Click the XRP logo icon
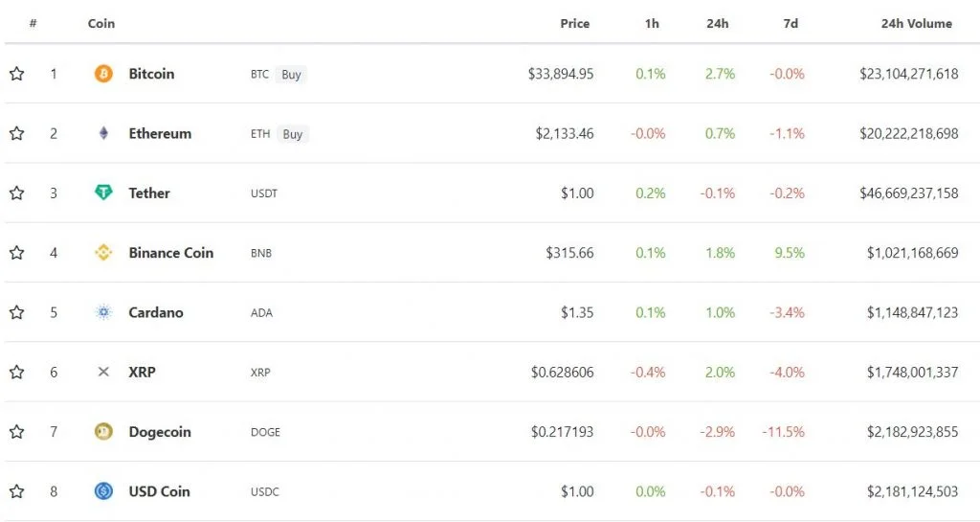The width and height of the screenshot is (980, 522). (103, 372)
